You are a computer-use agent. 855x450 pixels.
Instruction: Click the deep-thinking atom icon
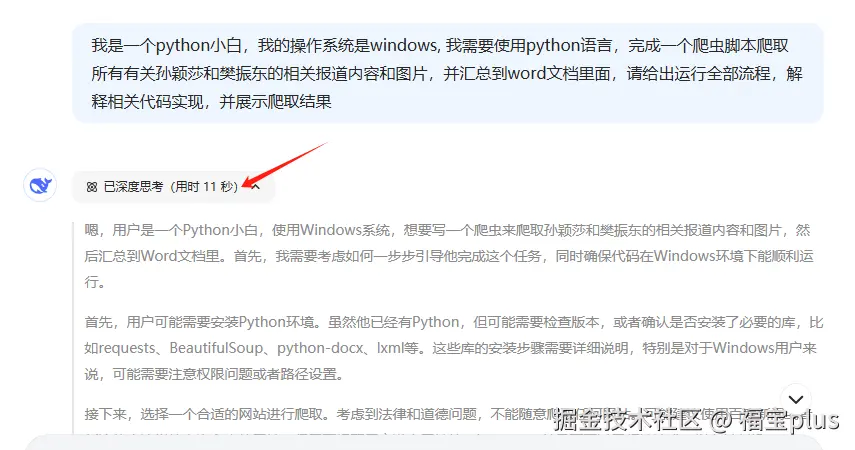(92, 187)
